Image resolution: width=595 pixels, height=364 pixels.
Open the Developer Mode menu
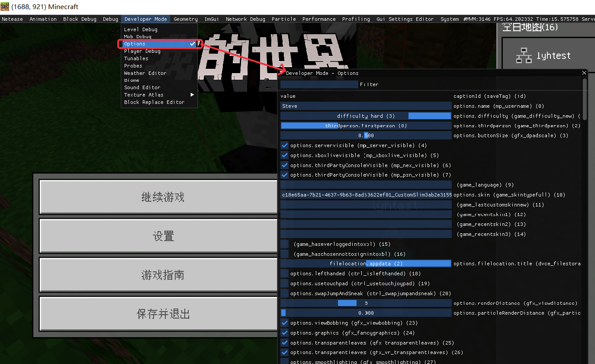[145, 19]
